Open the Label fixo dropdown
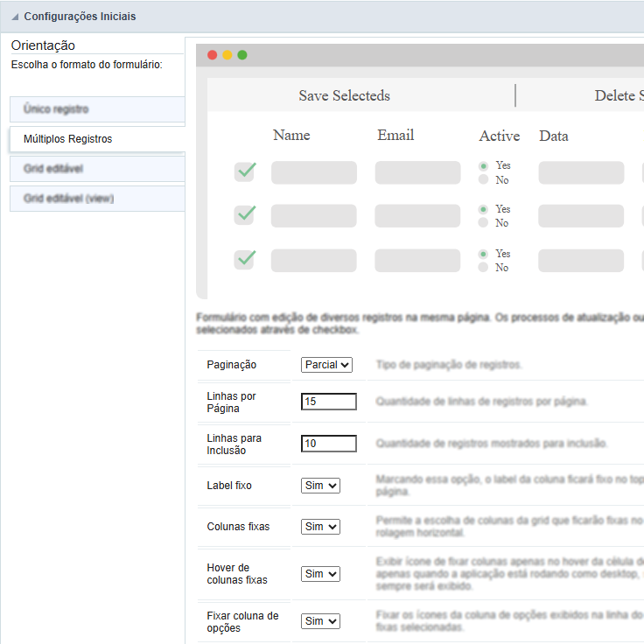This screenshot has height=644, width=644. tap(320, 486)
